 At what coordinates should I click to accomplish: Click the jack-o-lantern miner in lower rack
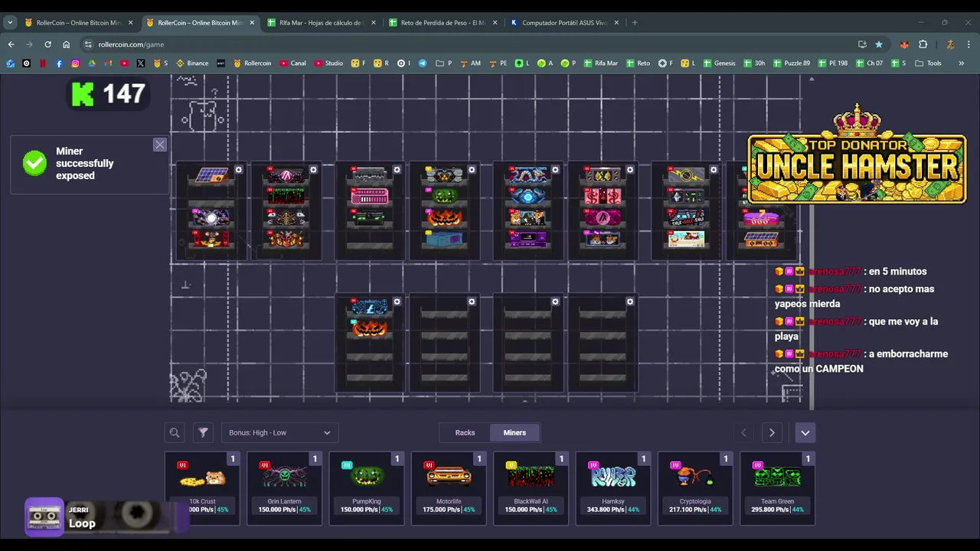(369, 329)
